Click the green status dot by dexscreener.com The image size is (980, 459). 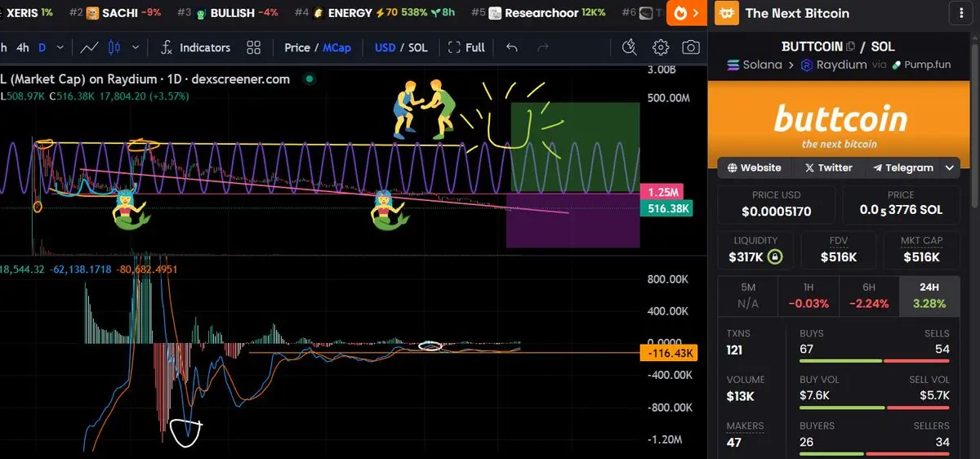pyautogui.click(x=309, y=79)
